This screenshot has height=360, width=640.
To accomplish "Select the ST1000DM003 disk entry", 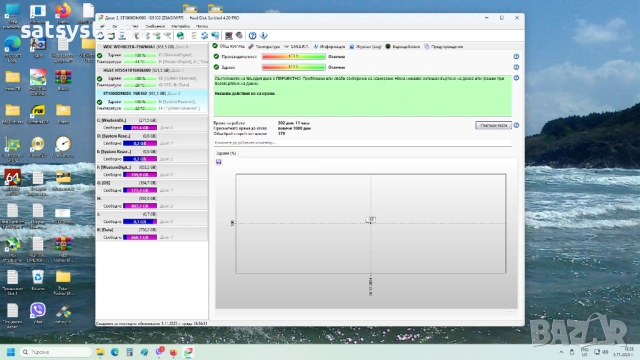I will click(x=152, y=101).
